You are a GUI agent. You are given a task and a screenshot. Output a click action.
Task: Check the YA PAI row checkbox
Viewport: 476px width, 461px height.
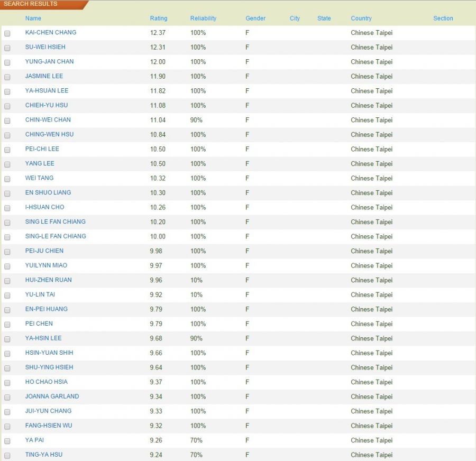point(7,441)
